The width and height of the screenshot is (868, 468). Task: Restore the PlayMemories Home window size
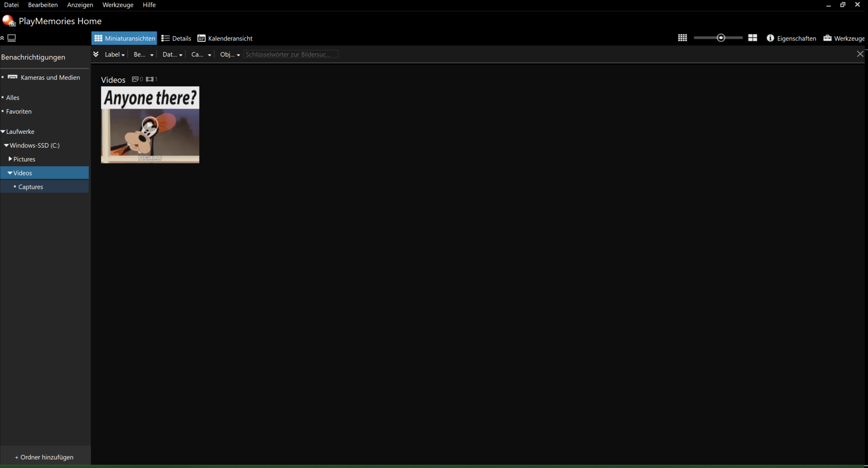click(x=843, y=5)
